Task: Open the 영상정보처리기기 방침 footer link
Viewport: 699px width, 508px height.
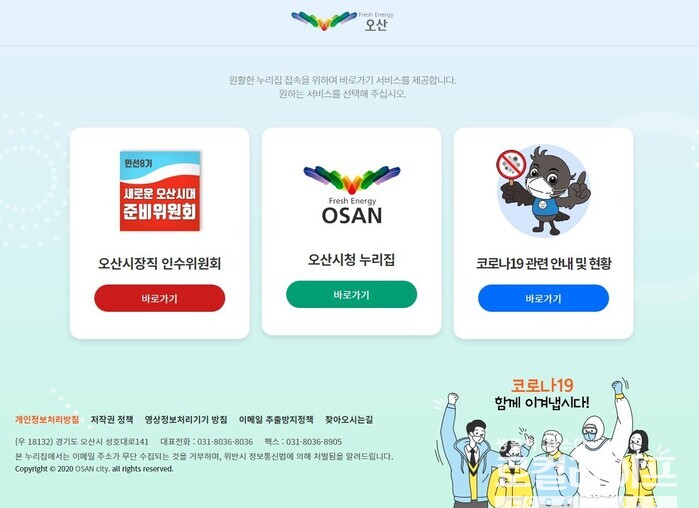Action: [x=186, y=419]
